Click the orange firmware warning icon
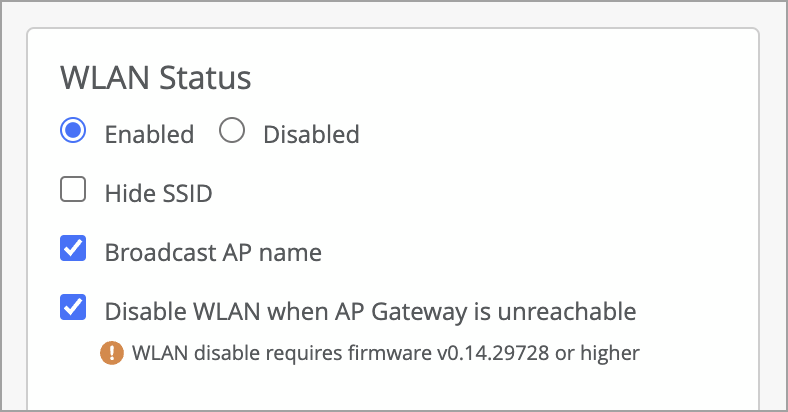788x412 pixels. tap(110, 352)
